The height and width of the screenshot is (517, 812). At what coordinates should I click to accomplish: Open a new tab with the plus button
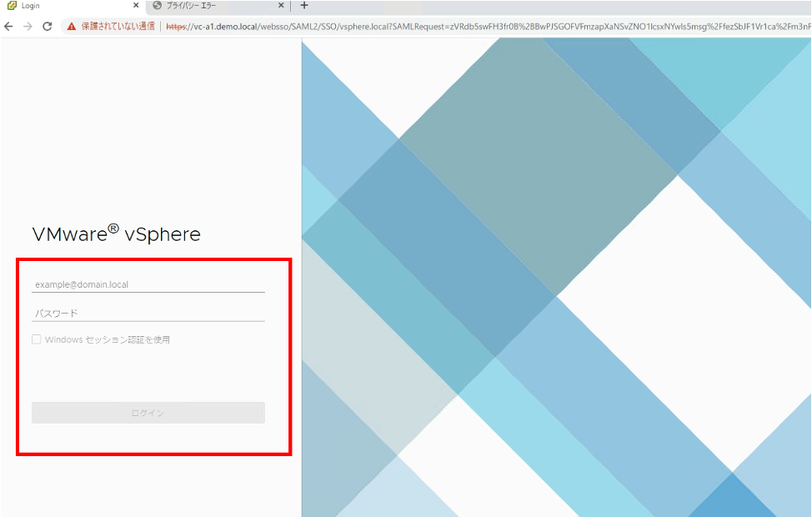click(x=303, y=6)
